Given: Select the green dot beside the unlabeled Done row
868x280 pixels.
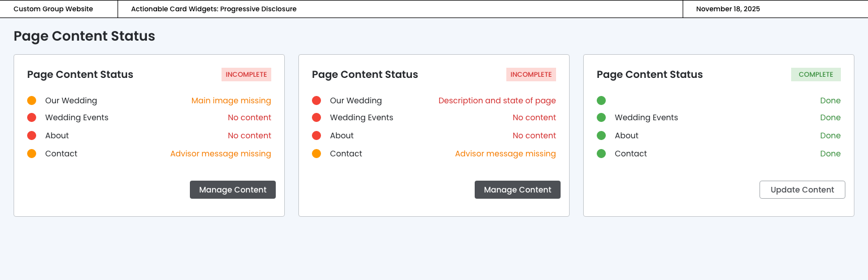Looking at the screenshot, I should (601, 100).
